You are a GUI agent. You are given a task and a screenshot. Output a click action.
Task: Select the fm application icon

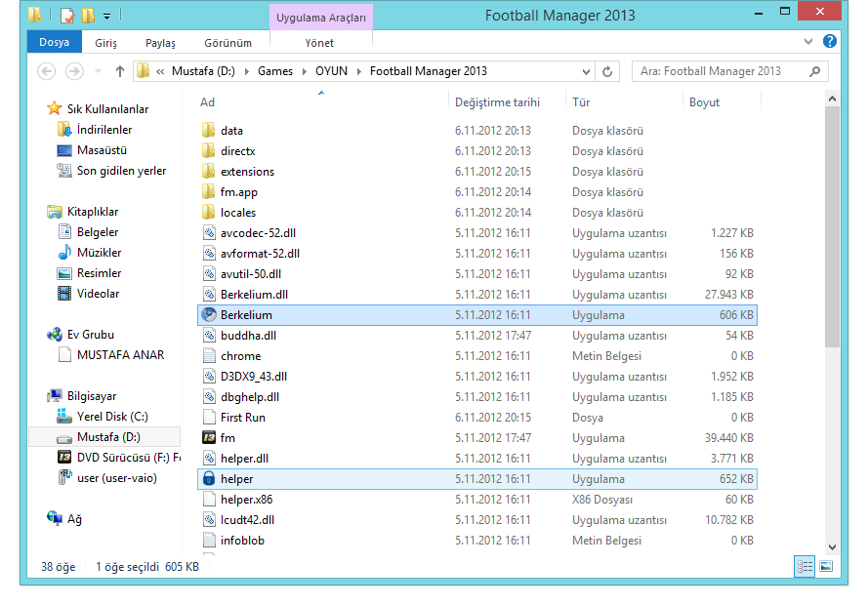pos(209,437)
